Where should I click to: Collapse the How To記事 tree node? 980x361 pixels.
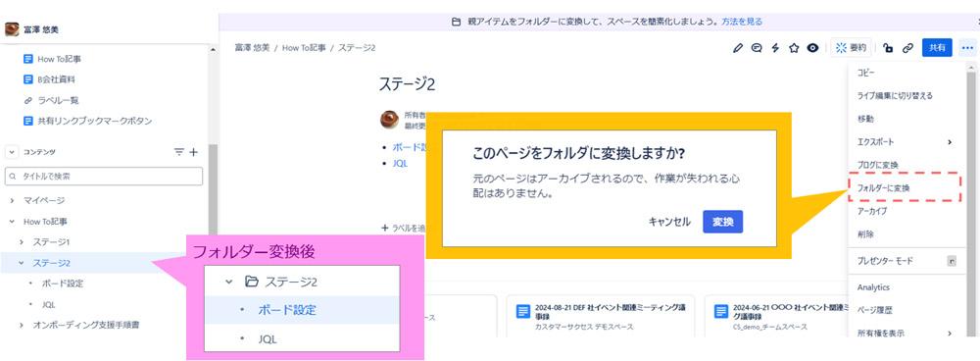pos(11,222)
